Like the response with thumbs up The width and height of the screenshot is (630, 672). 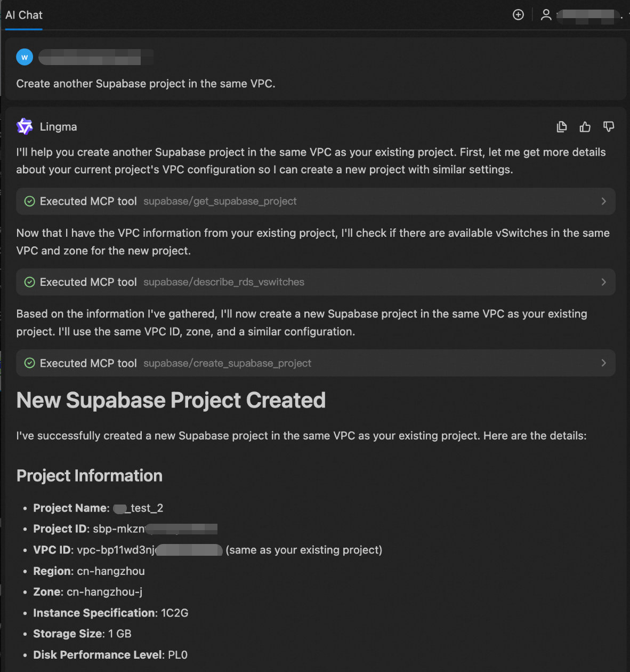click(x=585, y=127)
